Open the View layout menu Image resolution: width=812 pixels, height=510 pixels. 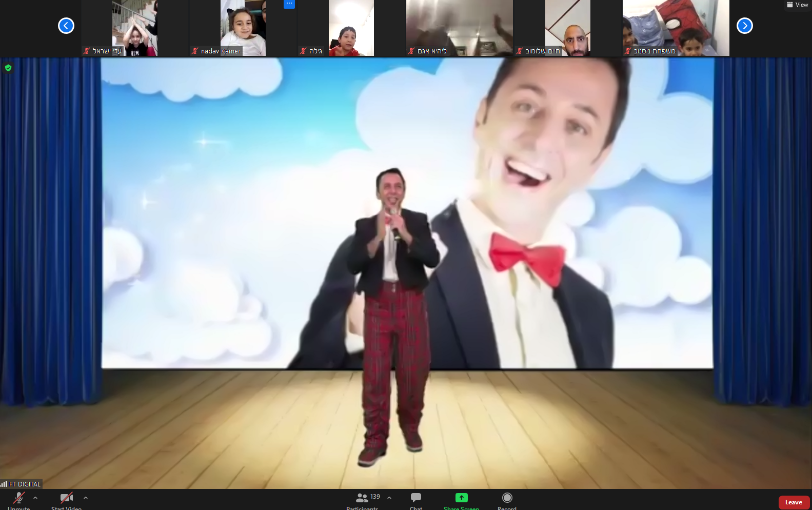point(798,5)
